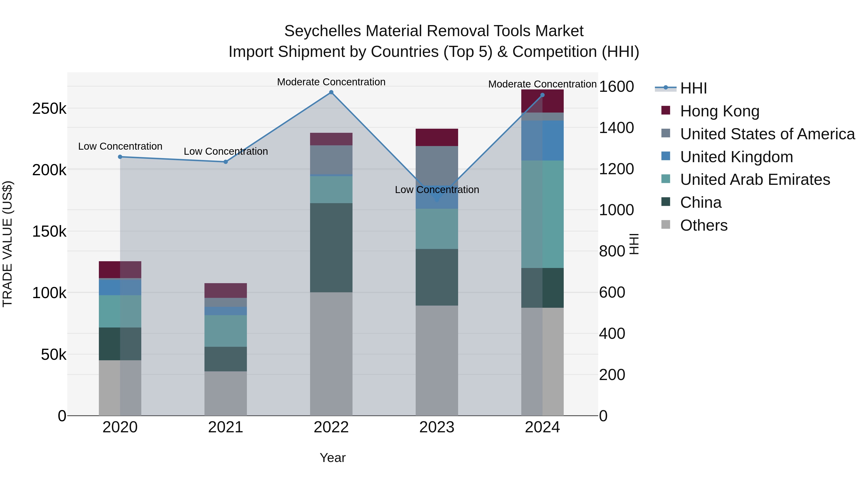868x488 pixels.
Task: Select the 2024 United Kingdom bar segment
Action: point(542,141)
